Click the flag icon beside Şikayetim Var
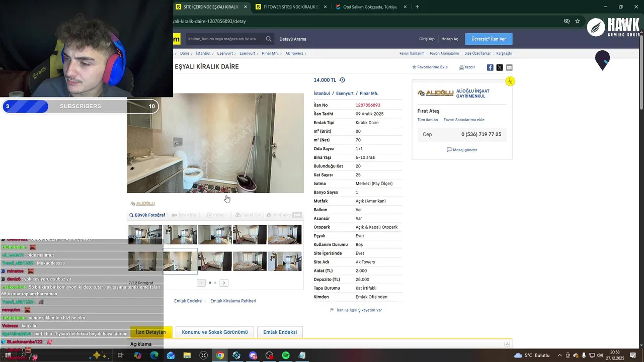 click(332, 310)
